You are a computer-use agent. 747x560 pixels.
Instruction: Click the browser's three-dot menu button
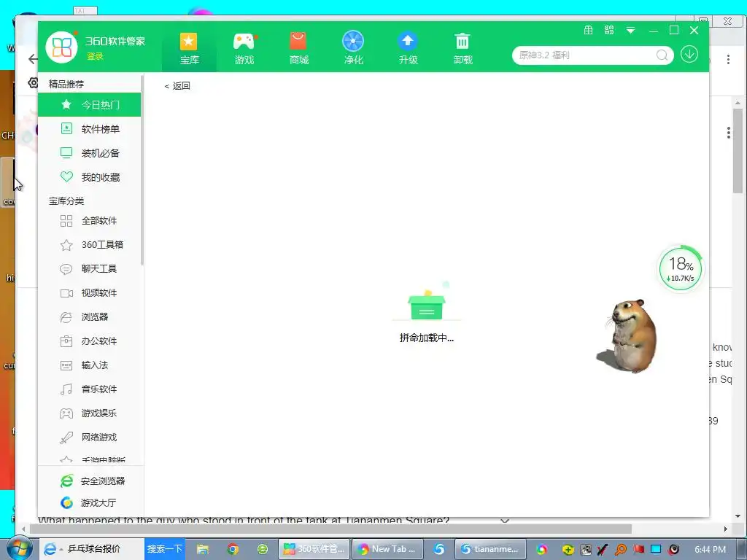(728, 60)
